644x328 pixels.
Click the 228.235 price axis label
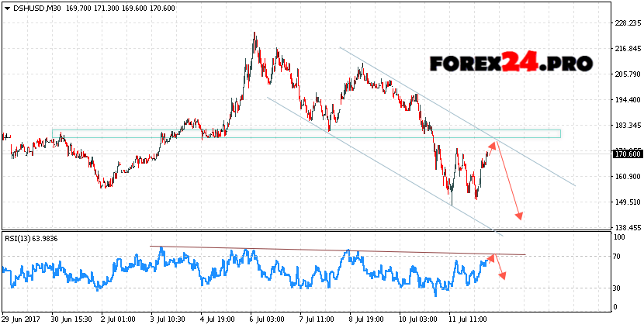626,23
